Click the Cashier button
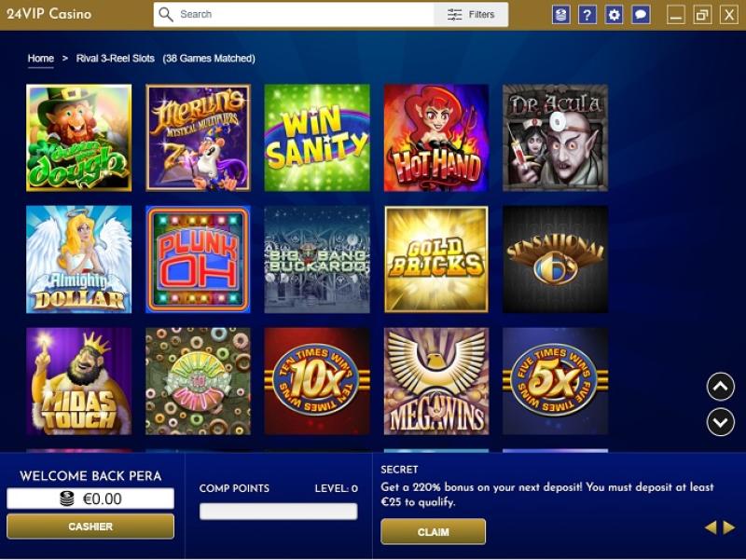The height and width of the screenshot is (560, 746). pyautogui.click(x=90, y=526)
